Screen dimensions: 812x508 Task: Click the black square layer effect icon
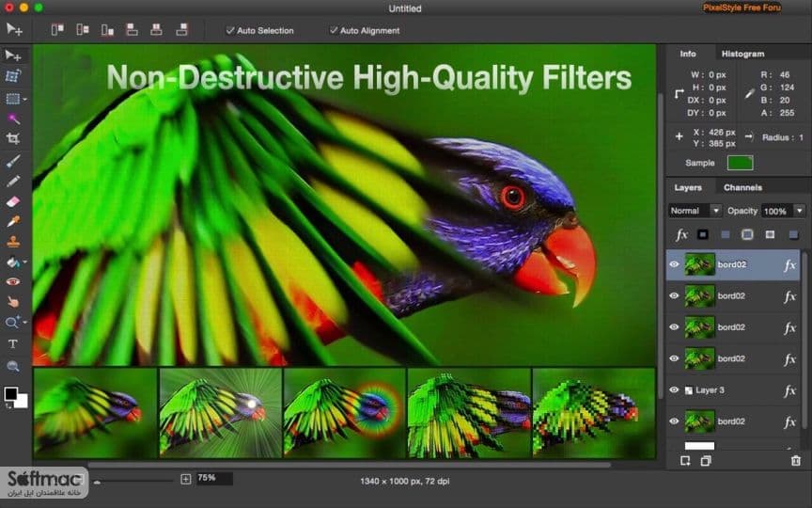pyautogui.click(x=703, y=235)
